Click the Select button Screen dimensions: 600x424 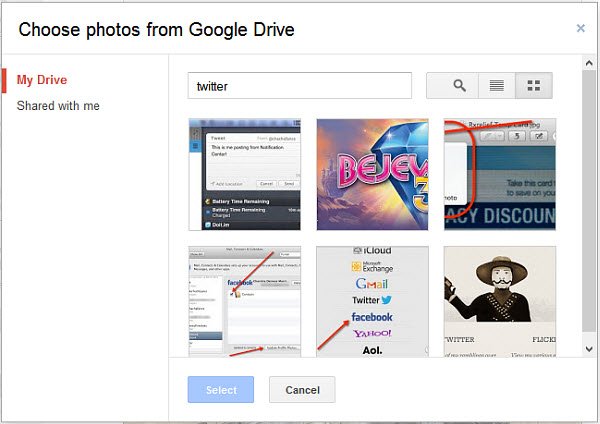[221, 390]
